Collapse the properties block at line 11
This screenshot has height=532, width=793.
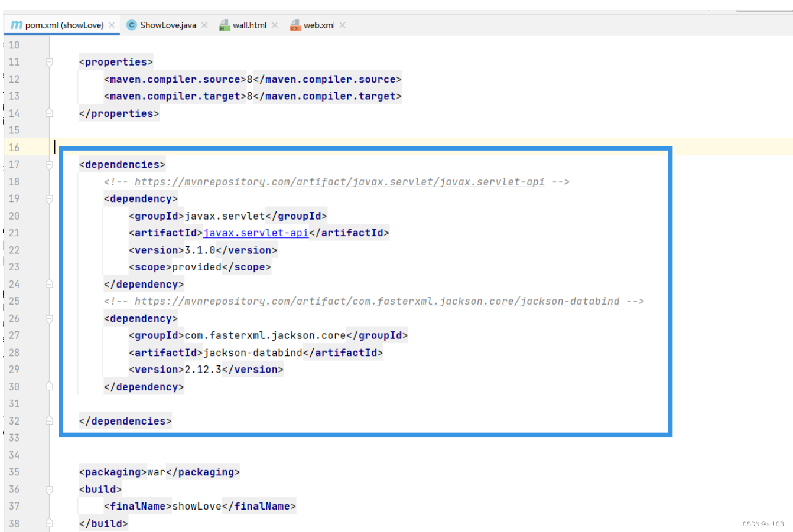[50, 62]
